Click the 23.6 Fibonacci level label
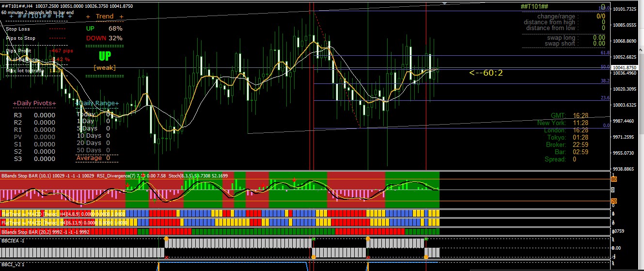Image resolution: width=644 pixels, height=271 pixels. (x=605, y=98)
